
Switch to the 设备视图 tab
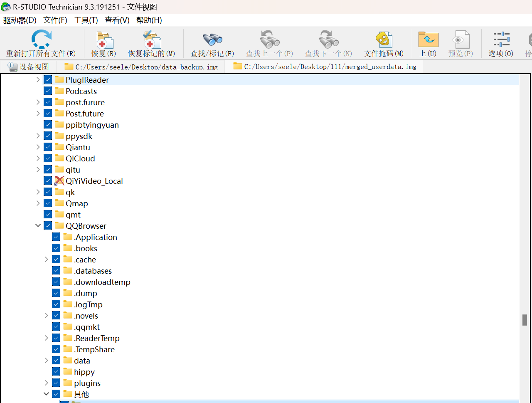(x=29, y=67)
